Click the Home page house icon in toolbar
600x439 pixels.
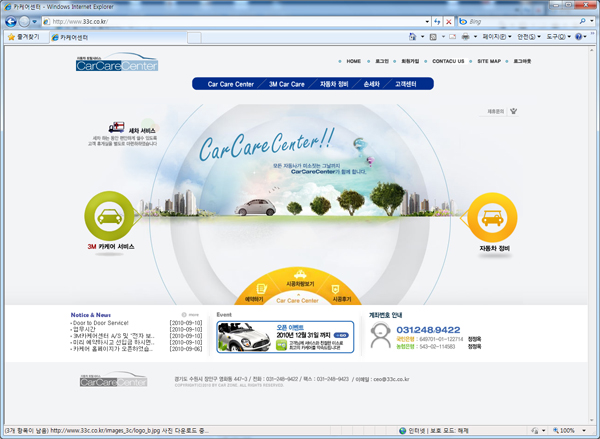[x=412, y=37]
